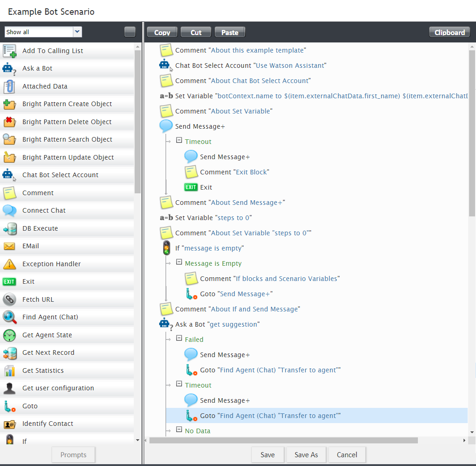476x466 pixels.
Task: Select the Ask a Bot block icon
Action: click(9, 68)
